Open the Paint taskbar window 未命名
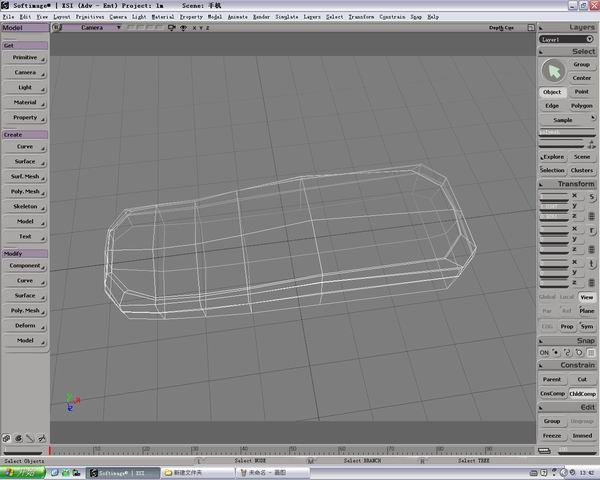Viewport: 600px width, 480px height. [x=272, y=473]
